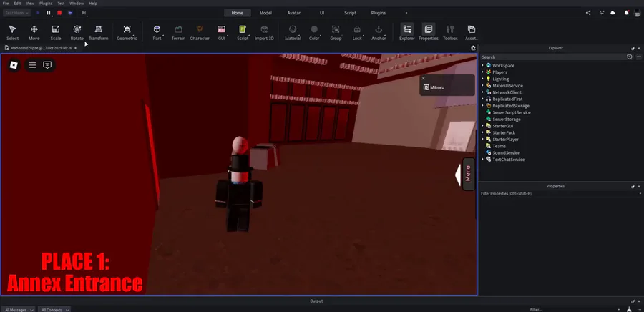Activate the Move tool
This screenshot has width=644, height=312.
pyautogui.click(x=34, y=32)
